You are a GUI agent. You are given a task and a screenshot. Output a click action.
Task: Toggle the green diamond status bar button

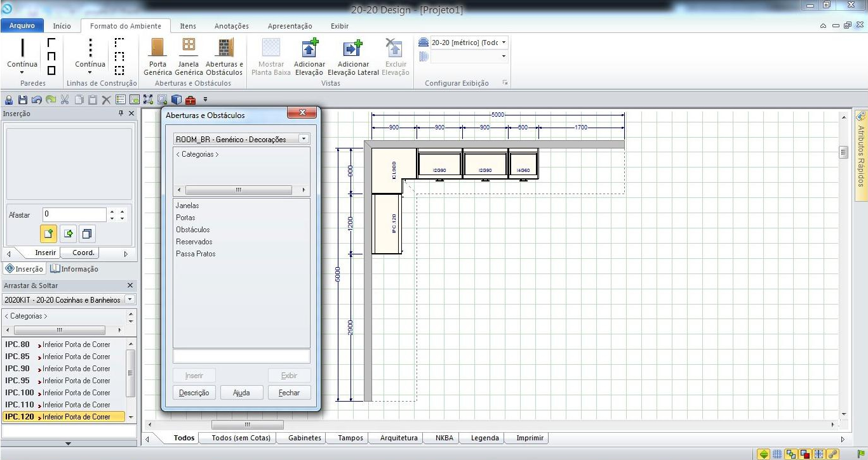click(x=763, y=454)
